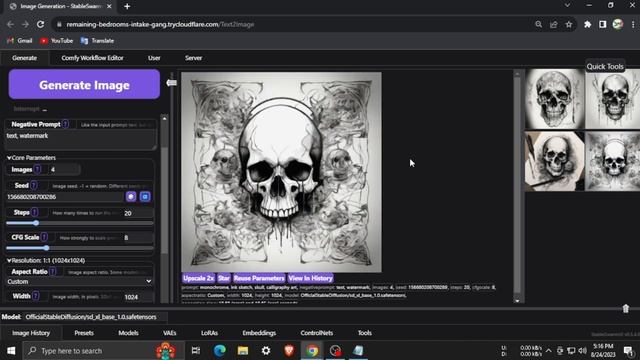Click the Steps number field
The height and width of the screenshot is (360, 640).
138,213
